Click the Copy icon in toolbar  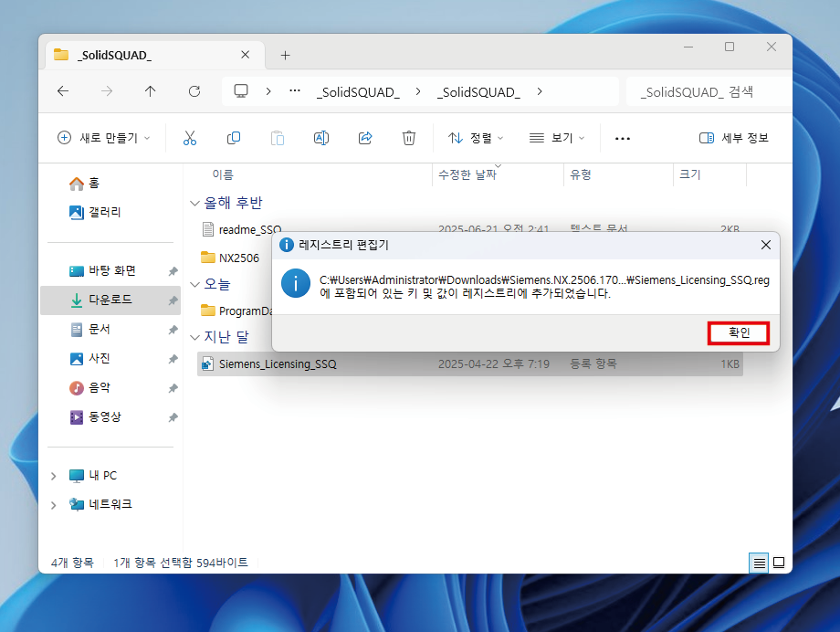pos(234,138)
